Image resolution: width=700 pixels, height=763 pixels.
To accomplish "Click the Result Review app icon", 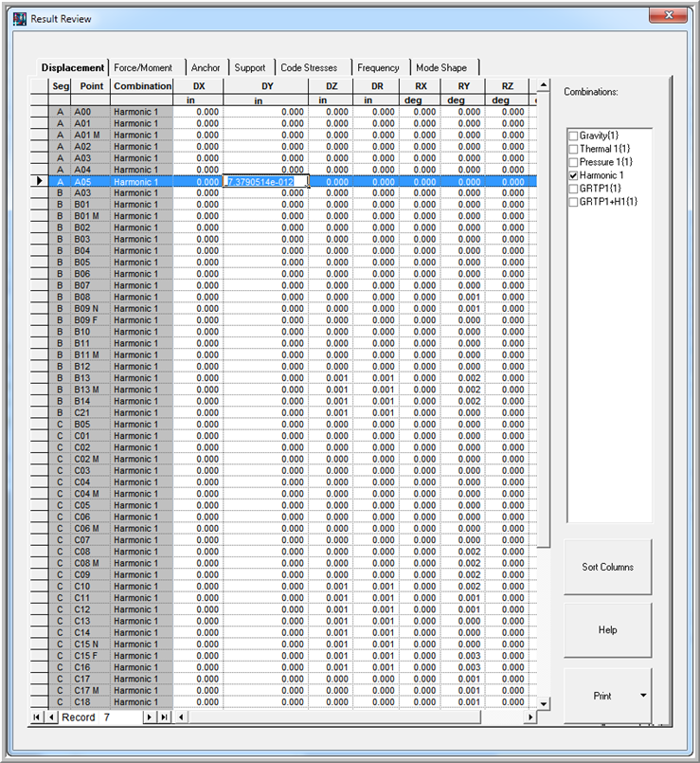I will tap(20, 19).
